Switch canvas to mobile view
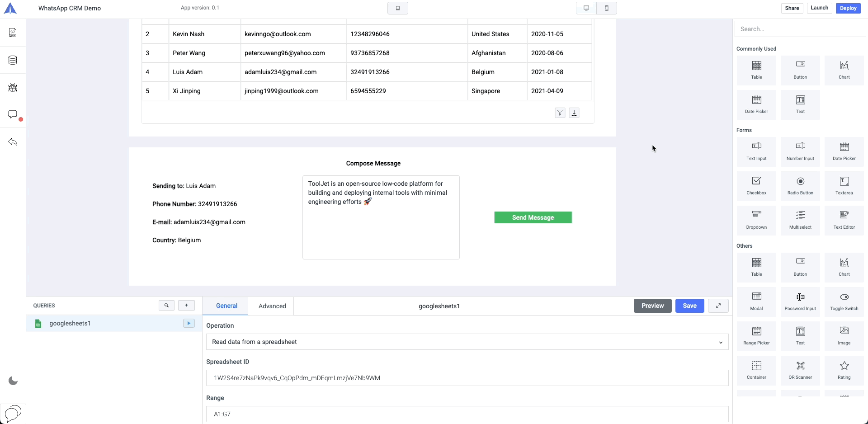The width and height of the screenshot is (868, 424). [607, 8]
